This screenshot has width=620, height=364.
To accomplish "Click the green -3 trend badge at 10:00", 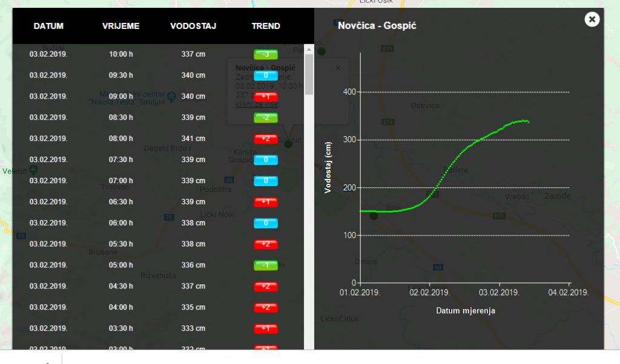I will click(x=266, y=54).
